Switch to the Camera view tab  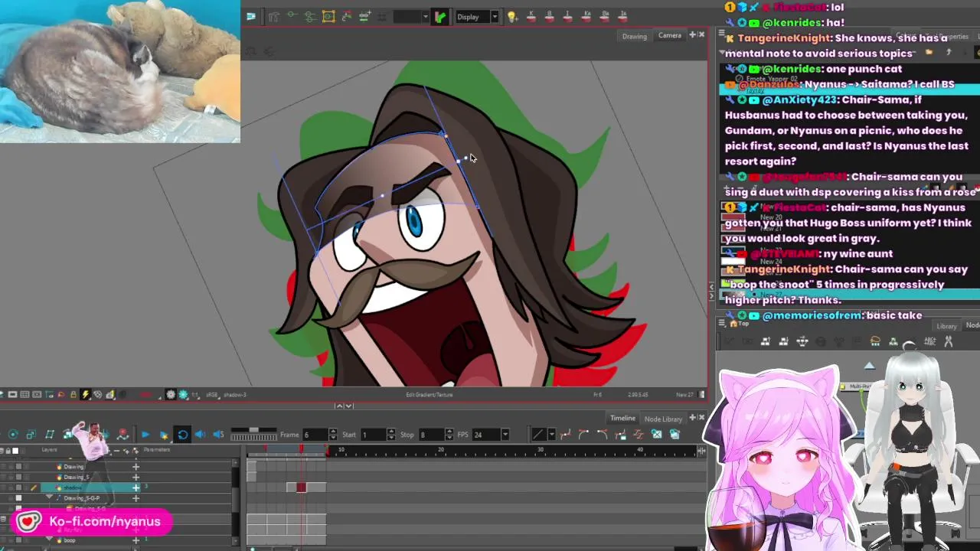pyautogui.click(x=669, y=35)
